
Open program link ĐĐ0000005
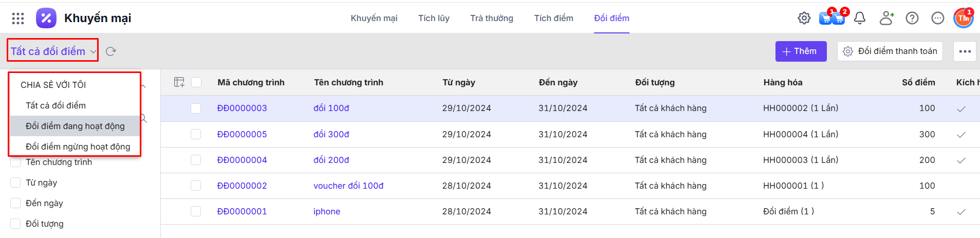point(242,134)
